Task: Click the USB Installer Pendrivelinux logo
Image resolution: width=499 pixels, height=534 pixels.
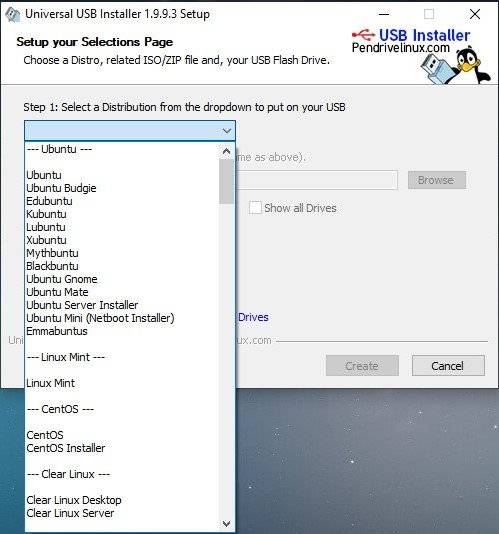Action: [x=411, y=41]
